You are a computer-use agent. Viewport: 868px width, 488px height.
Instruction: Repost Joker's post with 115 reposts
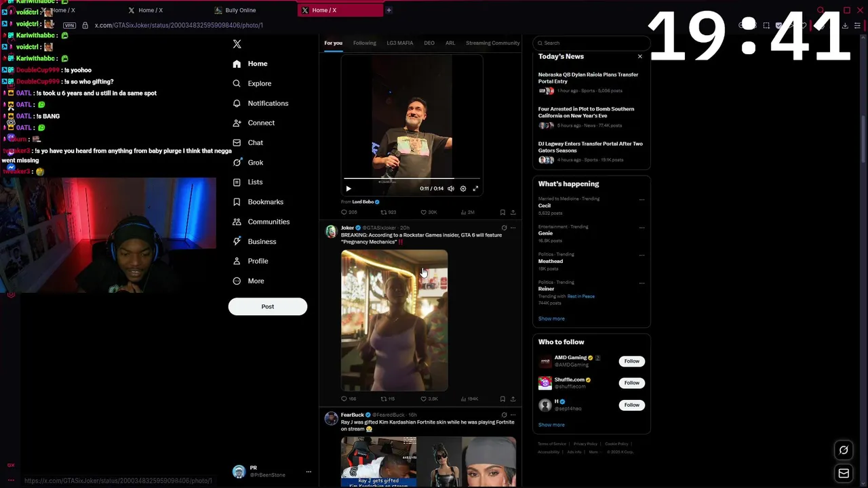[387, 399]
